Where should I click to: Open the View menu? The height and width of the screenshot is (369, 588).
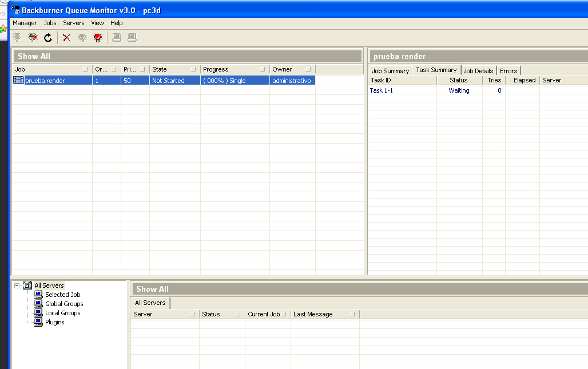point(97,23)
